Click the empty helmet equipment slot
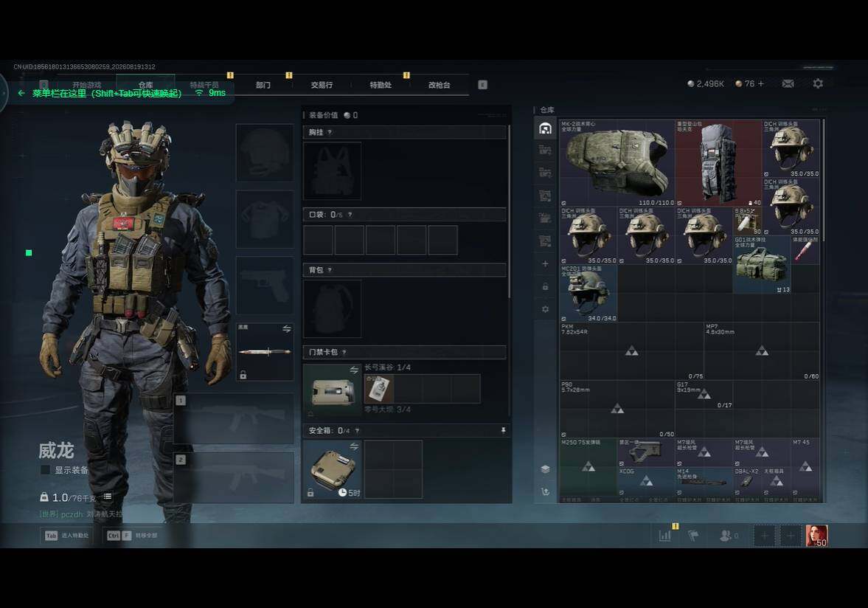 tap(265, 153)
